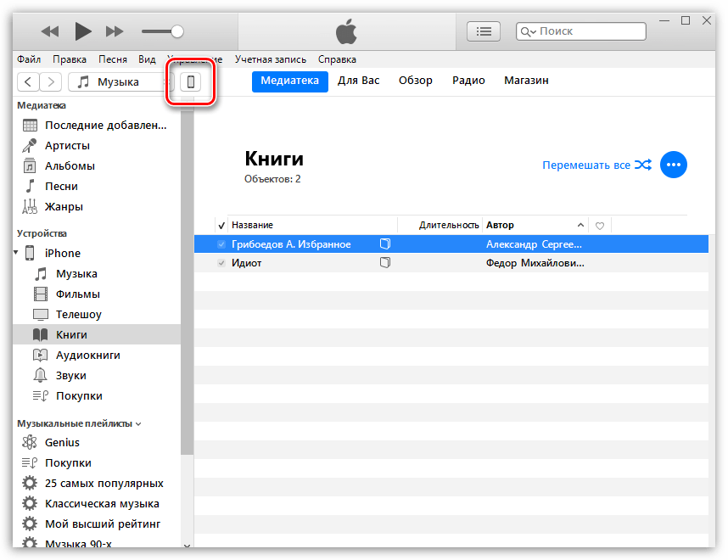
Task: Go forward with the right arrow button
Action: (x=51, y=82)
